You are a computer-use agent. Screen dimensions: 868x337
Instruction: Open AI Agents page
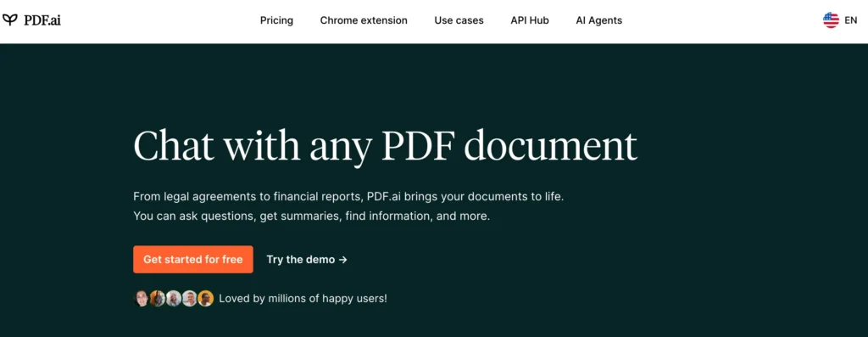[599, 20]
